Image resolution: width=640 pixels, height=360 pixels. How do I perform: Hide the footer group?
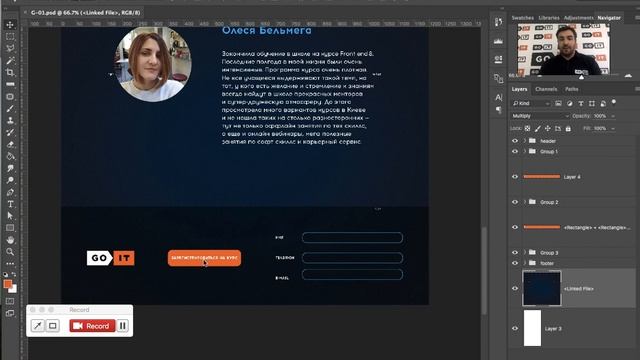click(x=515, y=263)
